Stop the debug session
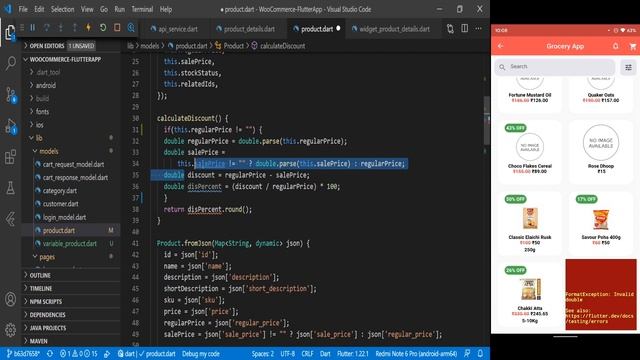 (117, 28)
